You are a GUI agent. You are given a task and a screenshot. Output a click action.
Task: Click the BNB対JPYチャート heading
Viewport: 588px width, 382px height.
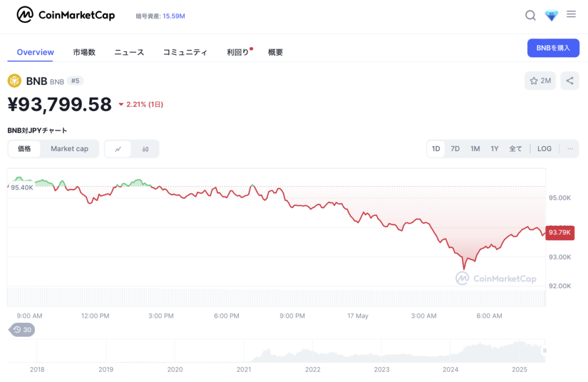click(37, 130)
